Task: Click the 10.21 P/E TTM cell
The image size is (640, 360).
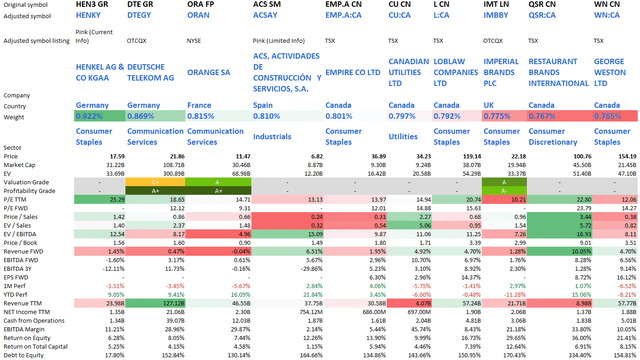Action: [x=504, y=200]
